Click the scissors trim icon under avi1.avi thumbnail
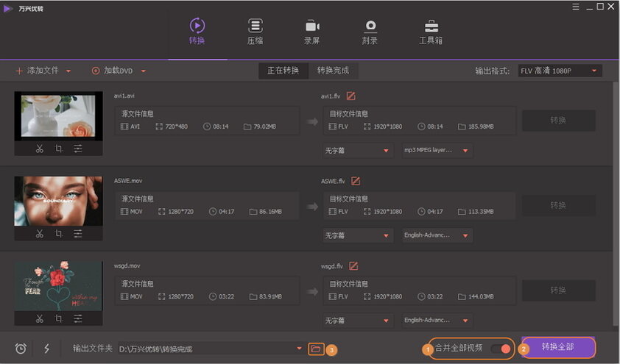 [40, 149]
